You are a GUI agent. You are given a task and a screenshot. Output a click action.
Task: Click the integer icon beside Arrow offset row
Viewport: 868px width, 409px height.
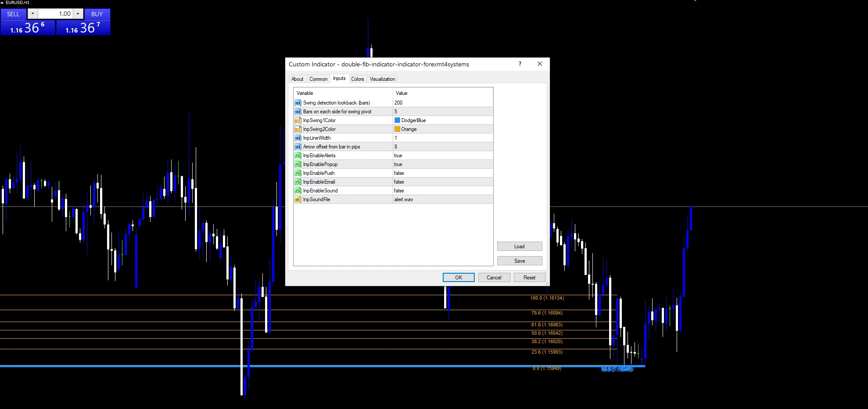click(298, 147)
